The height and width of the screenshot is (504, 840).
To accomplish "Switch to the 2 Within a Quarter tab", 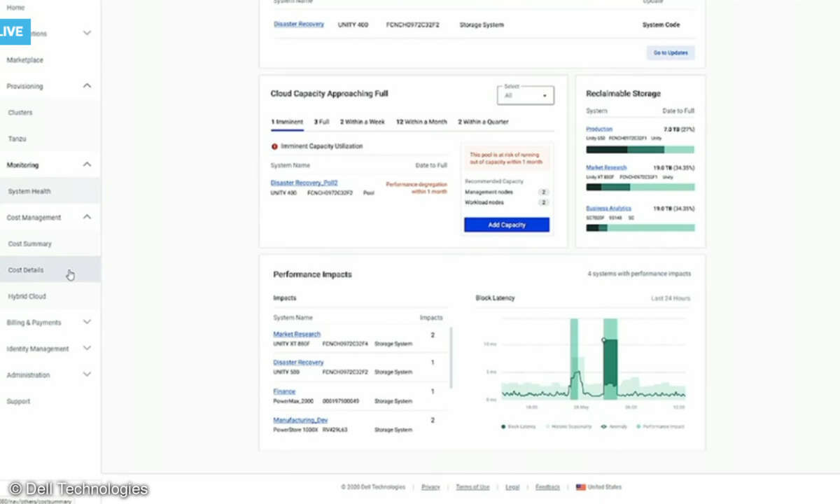I will pos(483,122).
